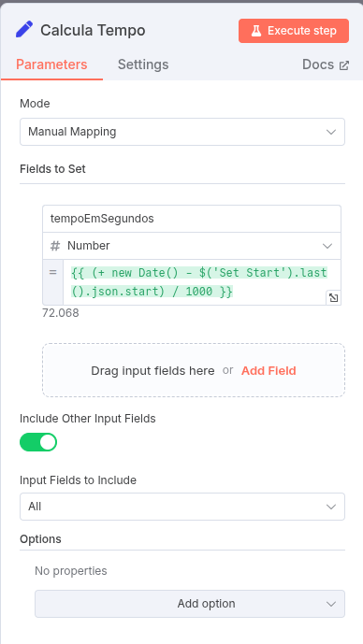The height and width of the screenshot is (644, 363).
Task: Click the Execute step button
Action: [294, 31]
